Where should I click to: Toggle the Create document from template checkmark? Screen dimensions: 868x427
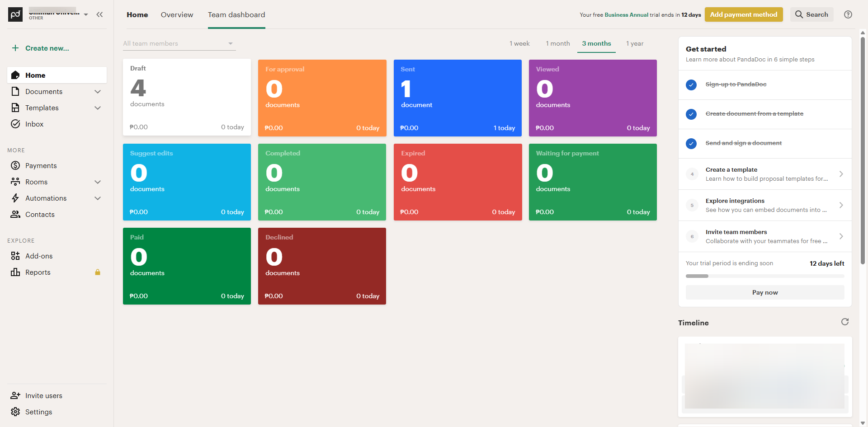pyautogui.click(x=691, y=114)
